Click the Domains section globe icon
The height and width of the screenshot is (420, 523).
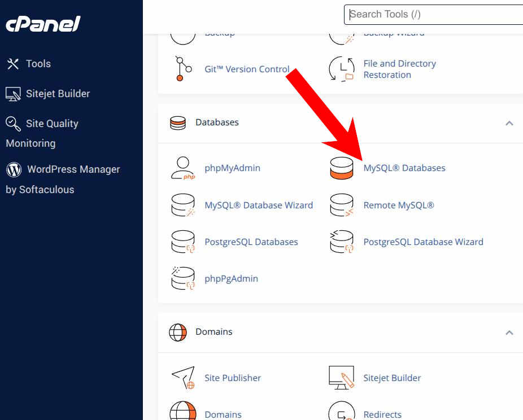pyautogui.click(x=178, y=332)
